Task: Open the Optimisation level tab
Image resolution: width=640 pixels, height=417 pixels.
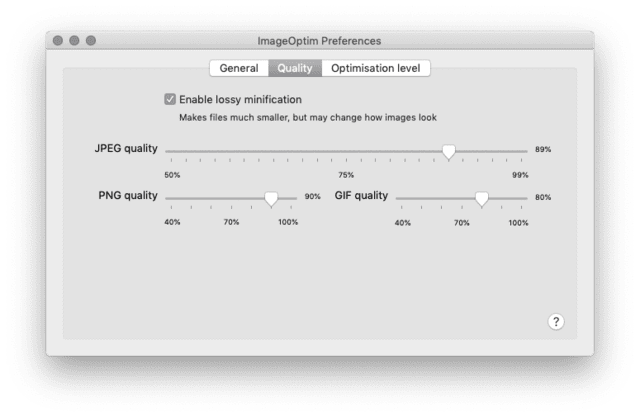Action: tap(376, 68)
